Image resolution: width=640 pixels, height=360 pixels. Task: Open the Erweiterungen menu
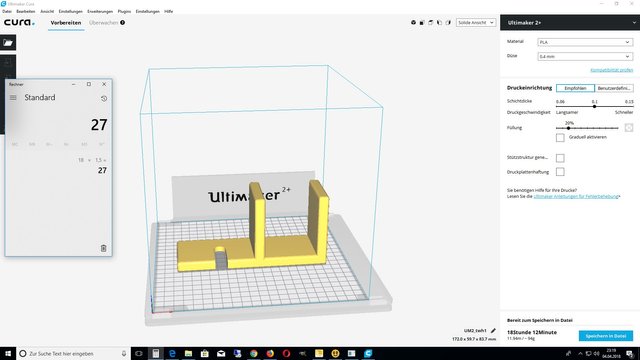click(x=100, y=11)
